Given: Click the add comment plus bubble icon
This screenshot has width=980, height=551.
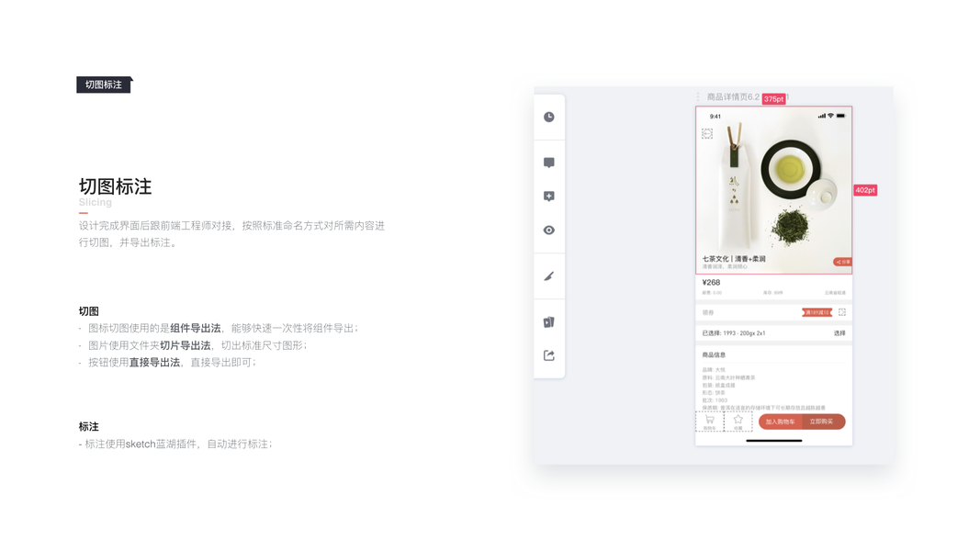Looking at the screenshot, I should pos(548,197).
